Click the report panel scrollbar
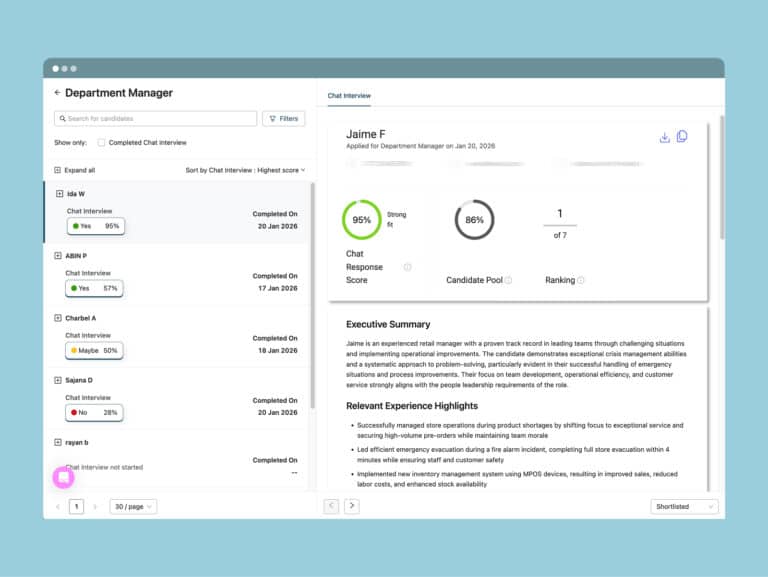Image resolution: width=768 pixels, height=577 pixels. (x=722, y=177)
